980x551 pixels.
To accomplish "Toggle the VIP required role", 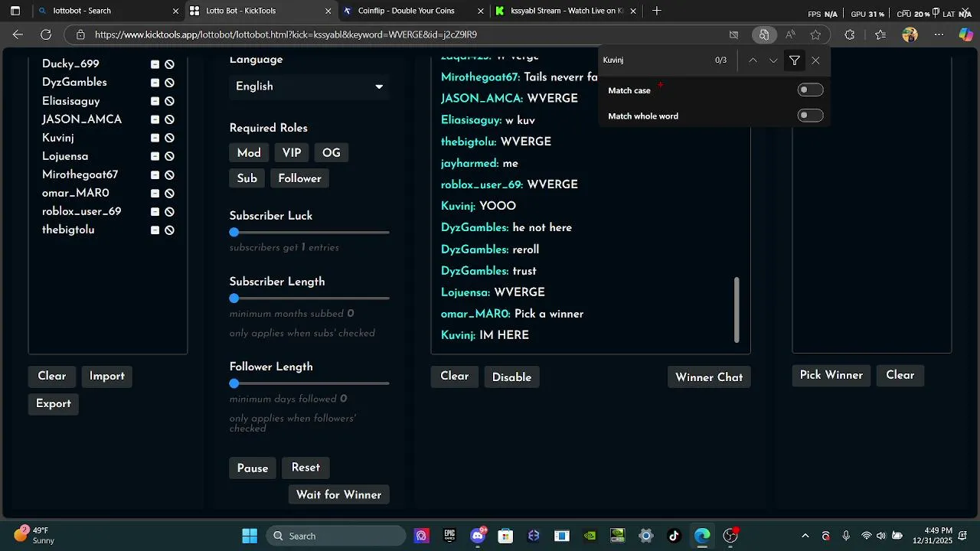I will click(292, 153).
